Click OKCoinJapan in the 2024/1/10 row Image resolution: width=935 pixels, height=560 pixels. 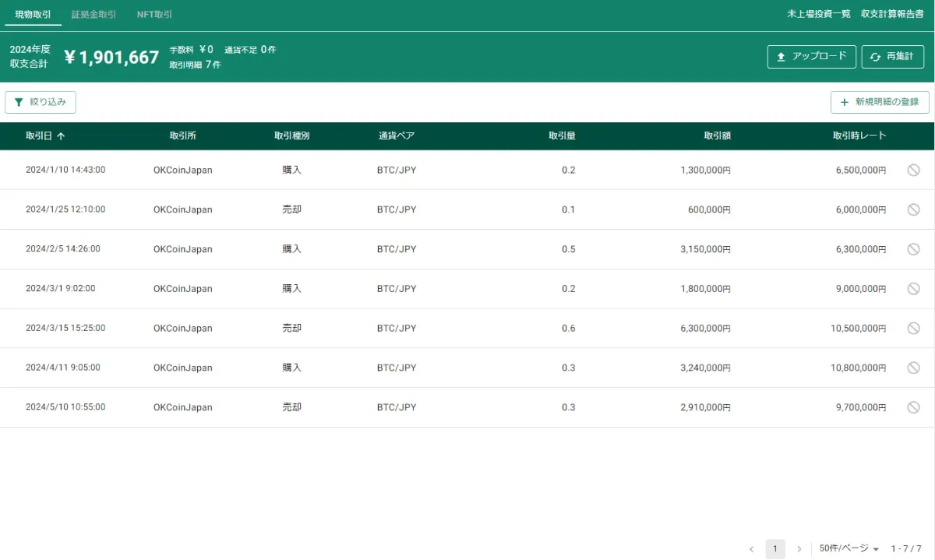182,170
